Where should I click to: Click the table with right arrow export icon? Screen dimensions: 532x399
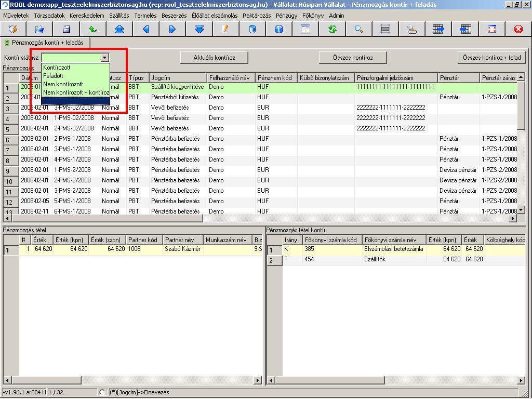click(x=438, y=29)
